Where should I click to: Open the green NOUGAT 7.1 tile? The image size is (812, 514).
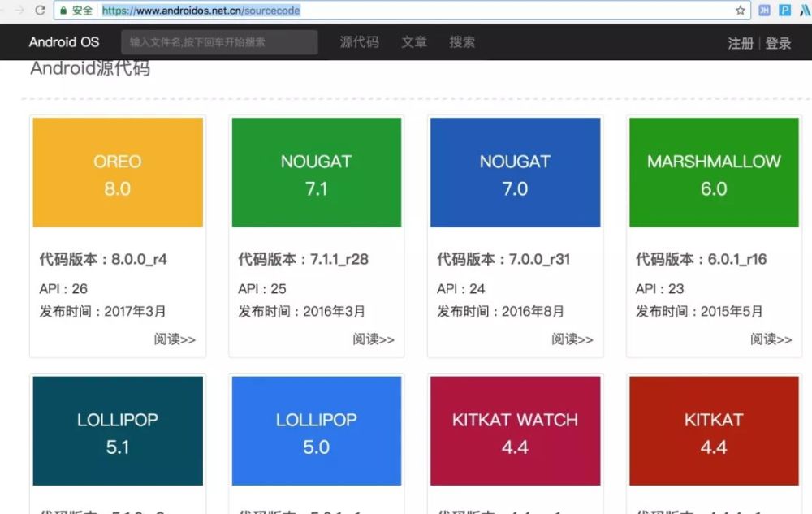pos(317,172)
